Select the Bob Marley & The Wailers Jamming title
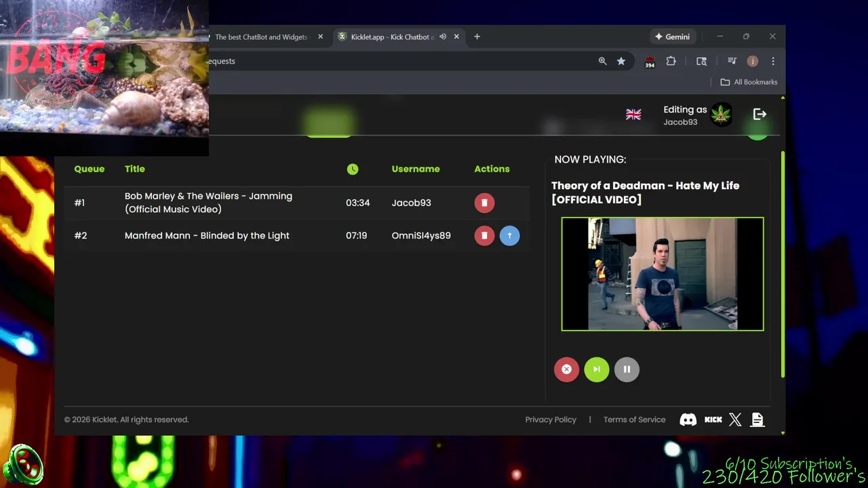The image size is (868, 488). [x=208, y=203]
